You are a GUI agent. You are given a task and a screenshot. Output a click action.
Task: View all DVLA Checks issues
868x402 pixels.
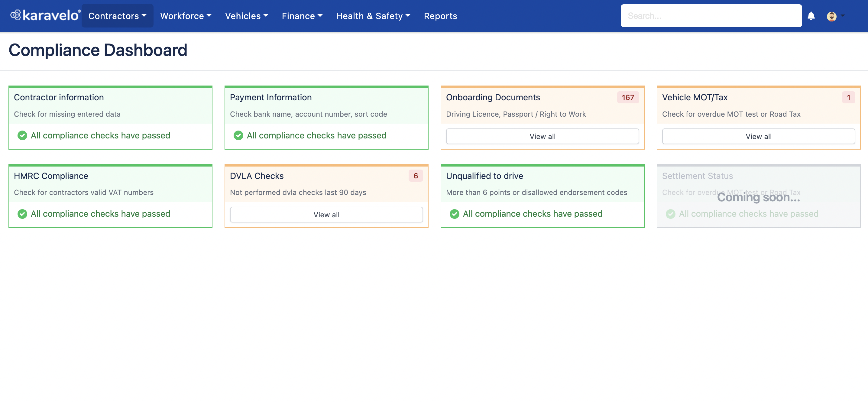tap(327, 214)
